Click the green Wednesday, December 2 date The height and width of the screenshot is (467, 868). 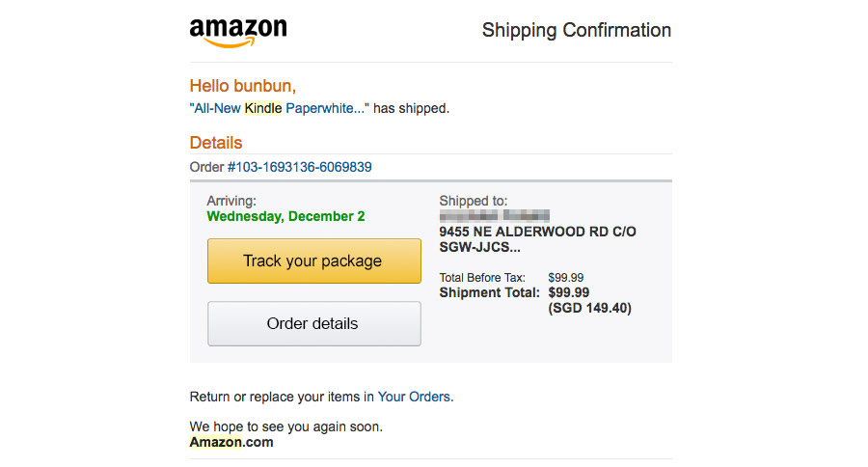coord(285,216)
